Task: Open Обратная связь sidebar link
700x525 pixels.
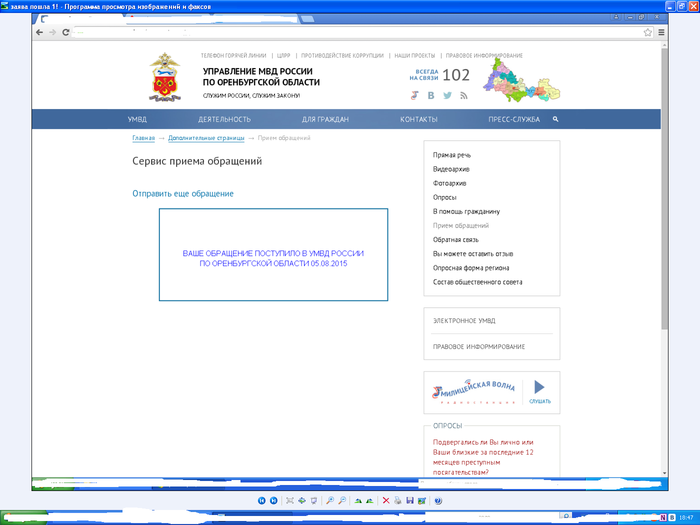Action: 456,240
